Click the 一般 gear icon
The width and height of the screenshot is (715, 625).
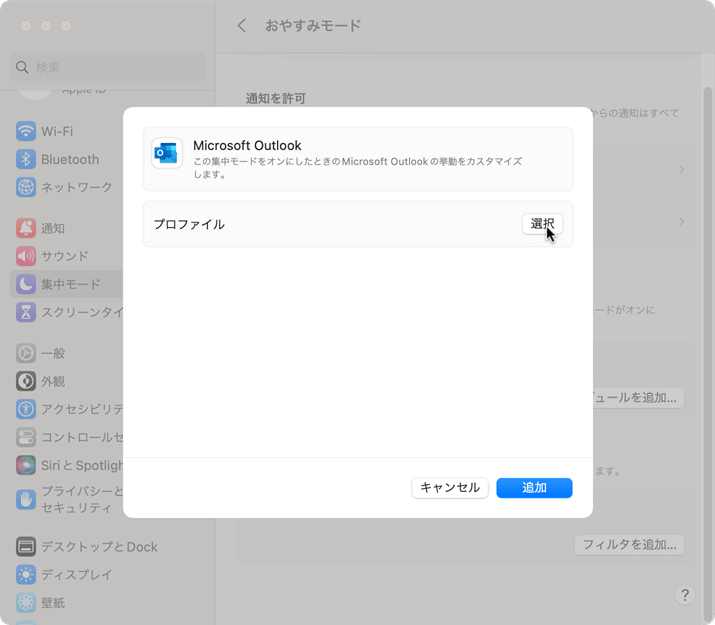click(x=26, y=353)
